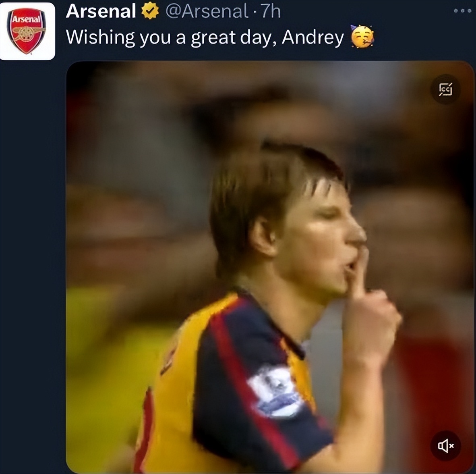Toggle closed captions on the video
476x474 pixels.
(x=445, y=89)
